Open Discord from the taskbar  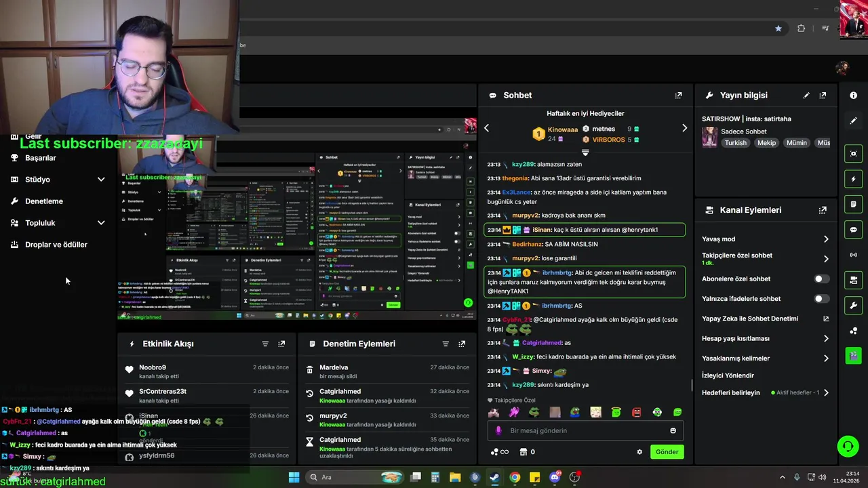click(555, 477)
